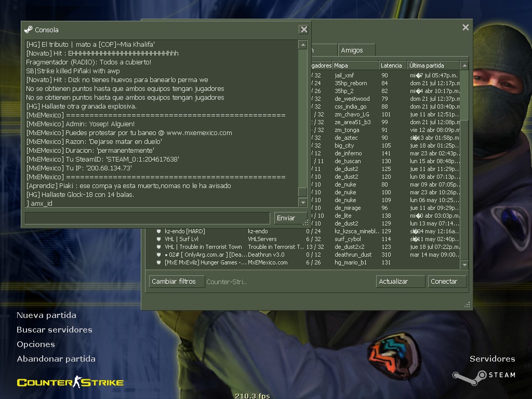
Task: Sort servers by Última partida column
Action: pos(433,65)
